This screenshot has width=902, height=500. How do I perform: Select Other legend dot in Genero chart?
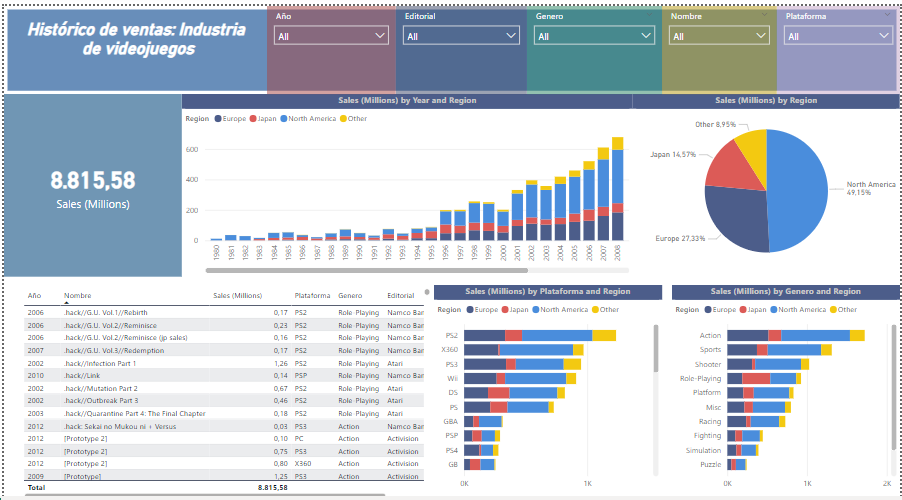[x=834, y=310]
